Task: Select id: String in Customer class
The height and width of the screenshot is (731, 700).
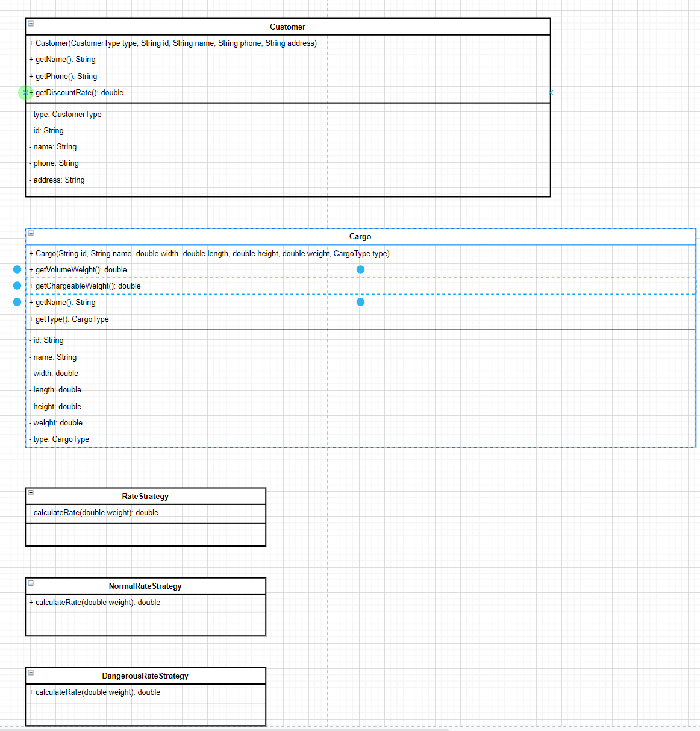Action: click(288, 131)
